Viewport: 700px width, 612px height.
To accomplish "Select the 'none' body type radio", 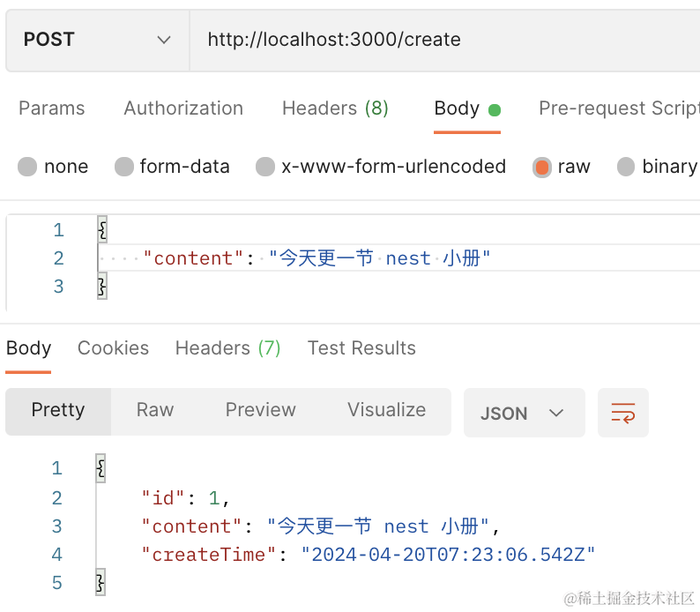I will [28, 167].
